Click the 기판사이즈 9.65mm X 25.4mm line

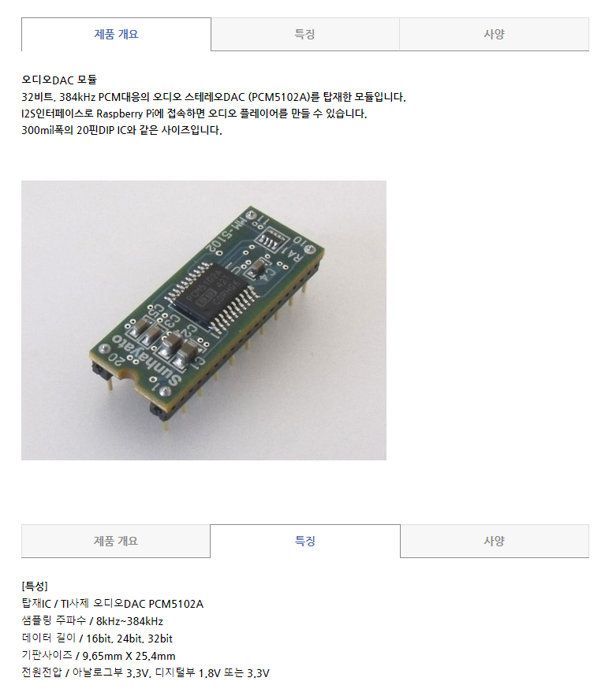pos(99,656)
